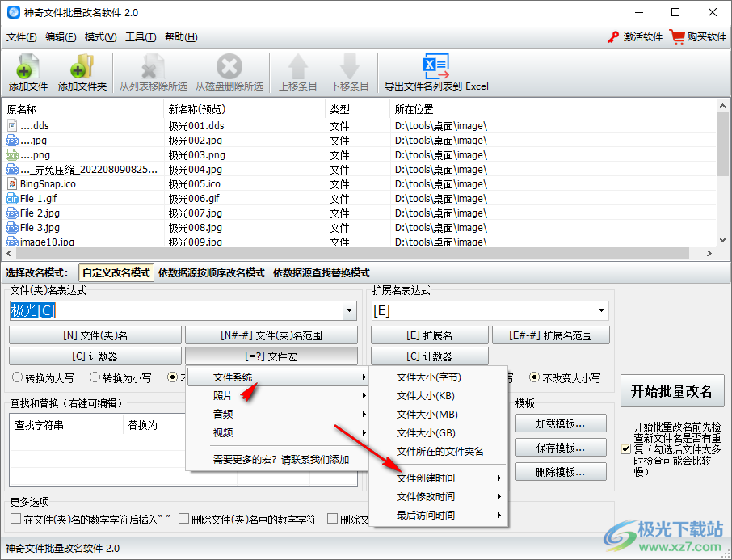The width and height of the screenshot is (732, 560).
Task: Click the Add File toolbar icon
Action: tap(28, 67)
